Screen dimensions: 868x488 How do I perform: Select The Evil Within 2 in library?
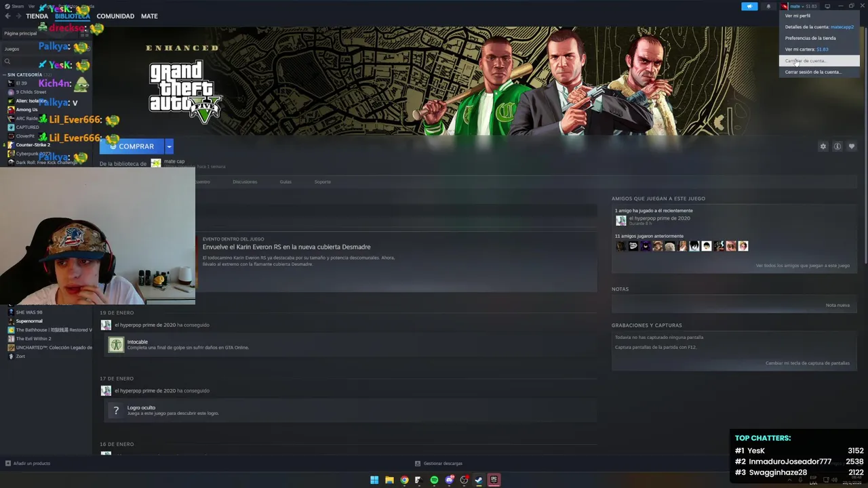tap(33, 339)
